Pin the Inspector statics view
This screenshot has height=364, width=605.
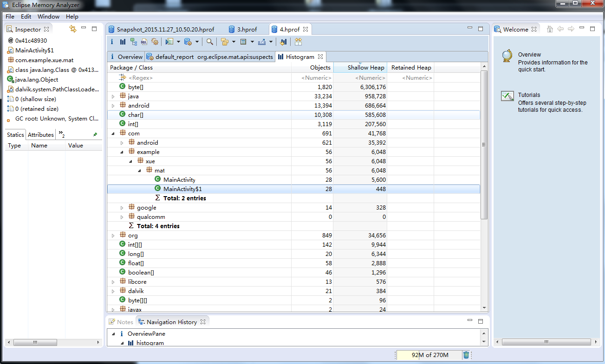tap(95, 134)
